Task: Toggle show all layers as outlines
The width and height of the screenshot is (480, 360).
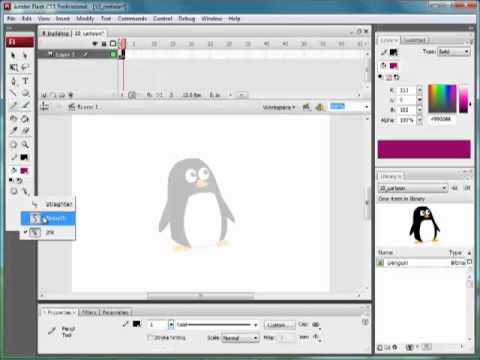Action: click(x=113, y=44)
